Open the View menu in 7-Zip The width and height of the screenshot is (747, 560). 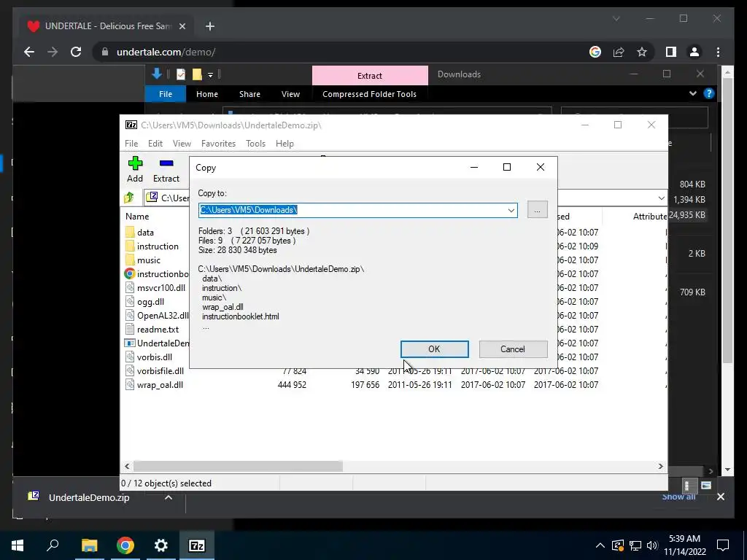[182, 144]
